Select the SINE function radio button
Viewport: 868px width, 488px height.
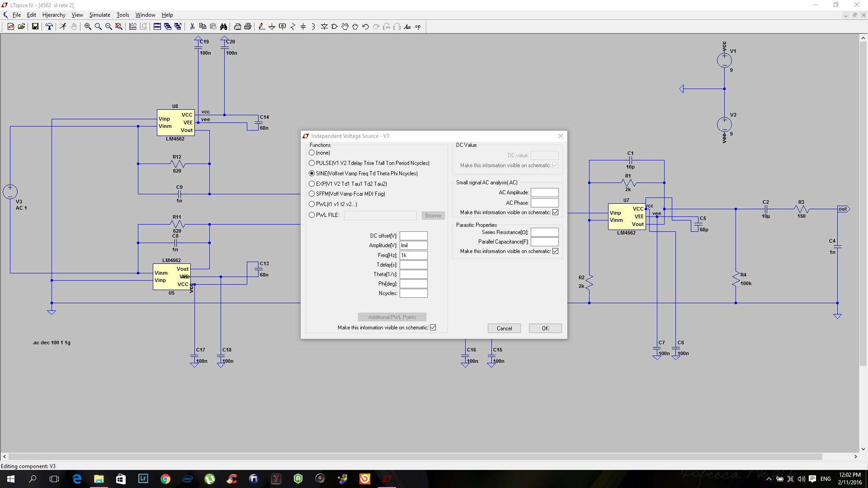tap(312, 174)
